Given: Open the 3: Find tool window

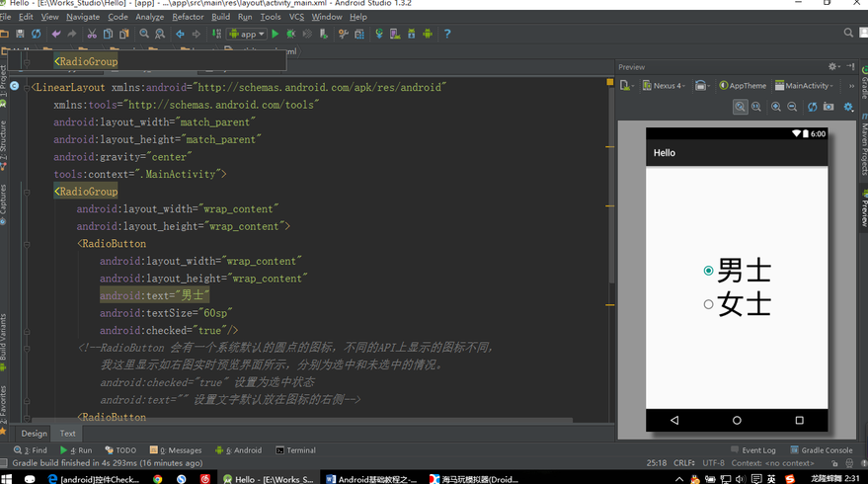Looking at the screenshot, I should click(x=31, y=450).
